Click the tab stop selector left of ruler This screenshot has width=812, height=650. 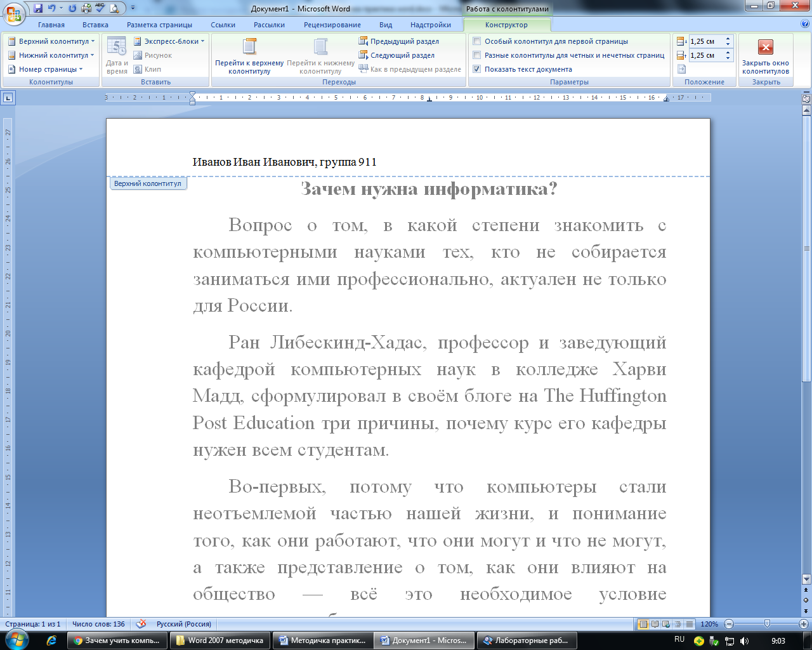(x=8, y=98)
